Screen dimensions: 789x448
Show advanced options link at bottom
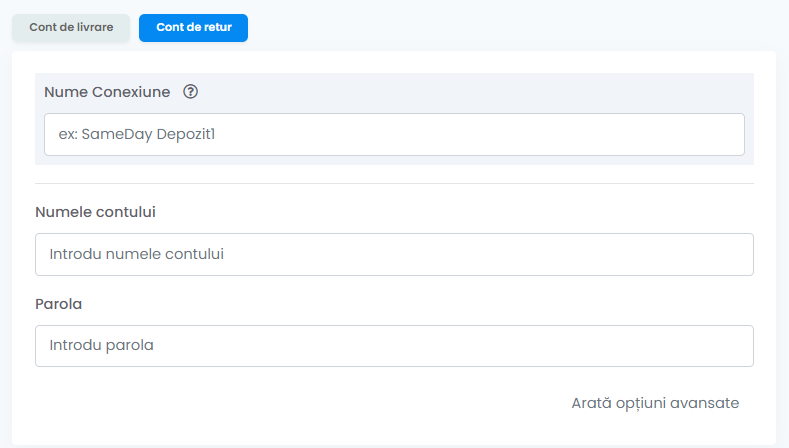[x=655, y=403]
